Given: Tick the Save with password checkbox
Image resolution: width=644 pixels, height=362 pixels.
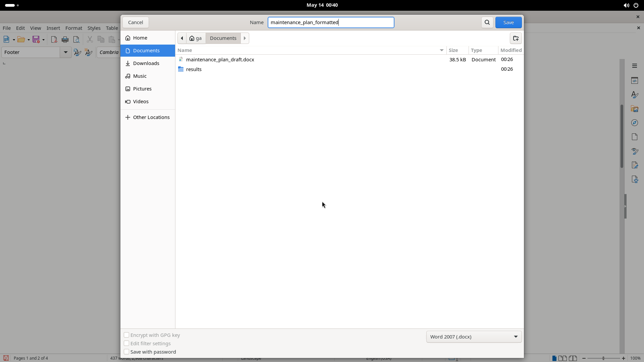Looking at the screenshot, I should click(x=126, y=352).
